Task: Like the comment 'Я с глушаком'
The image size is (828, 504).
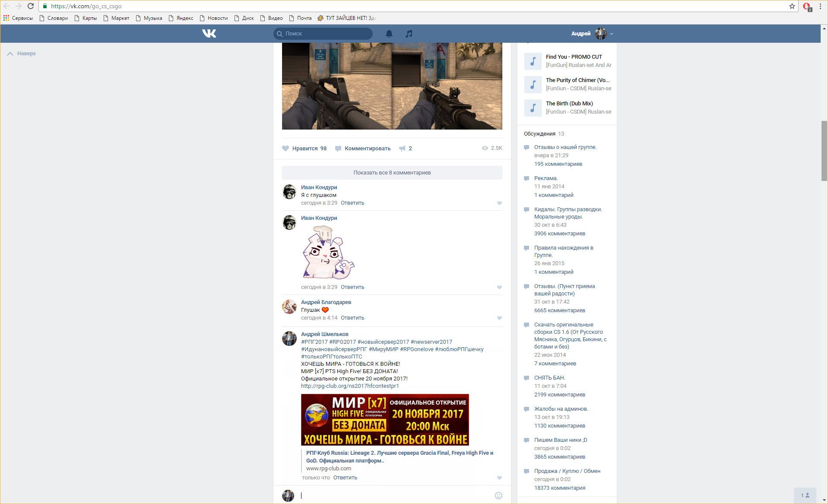Action: tap(499, 203)
